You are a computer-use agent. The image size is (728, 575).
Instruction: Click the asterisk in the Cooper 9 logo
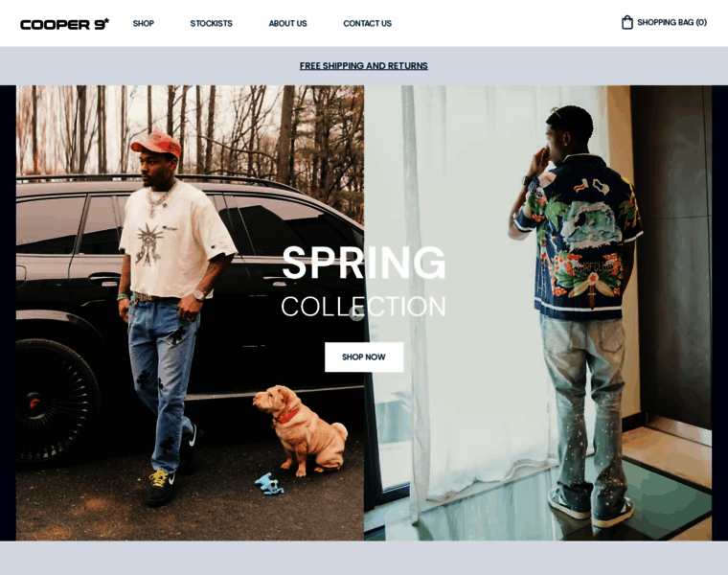[x=106, y=20]
